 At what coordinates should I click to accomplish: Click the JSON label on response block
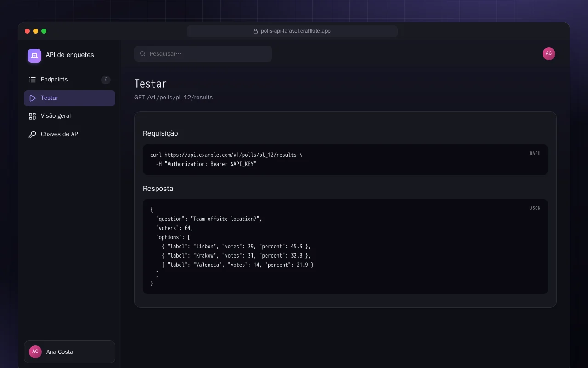(x=535, y=208)
